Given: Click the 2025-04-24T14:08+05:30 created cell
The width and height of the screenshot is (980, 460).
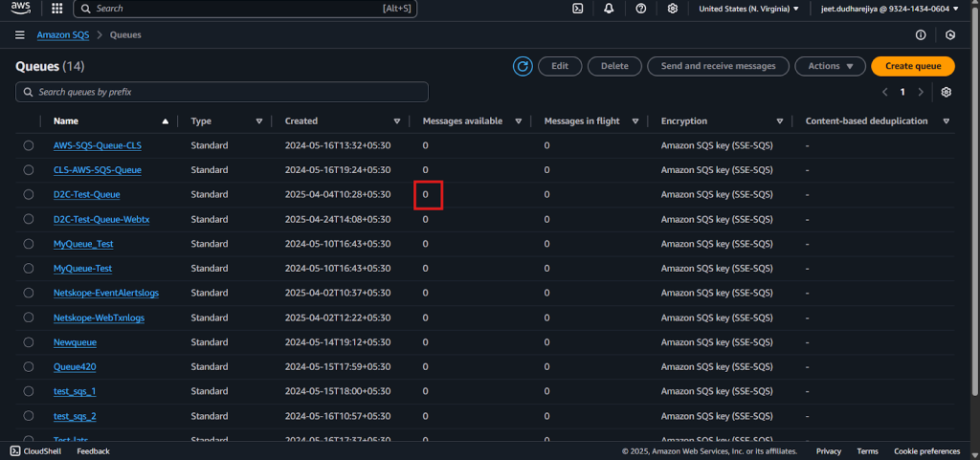Looking at the screenshot, I should 338,219.
